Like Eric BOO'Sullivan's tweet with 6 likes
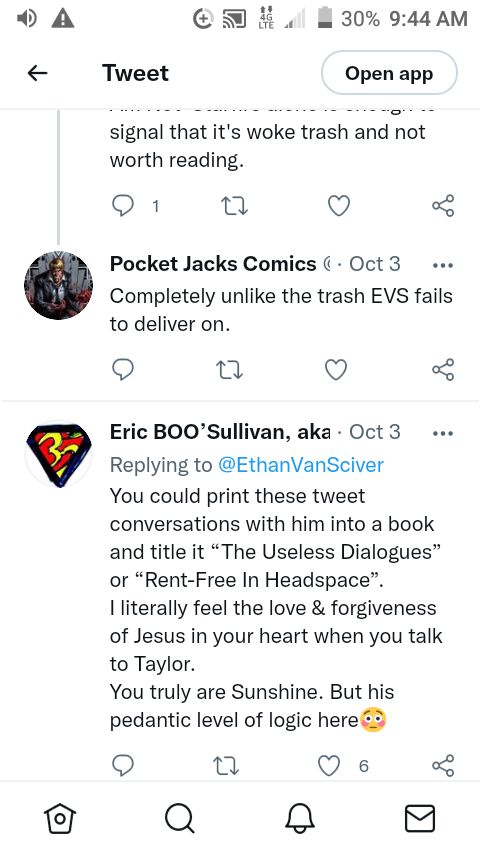Viewport: 480px width, 854px height. tap(329, 765)
